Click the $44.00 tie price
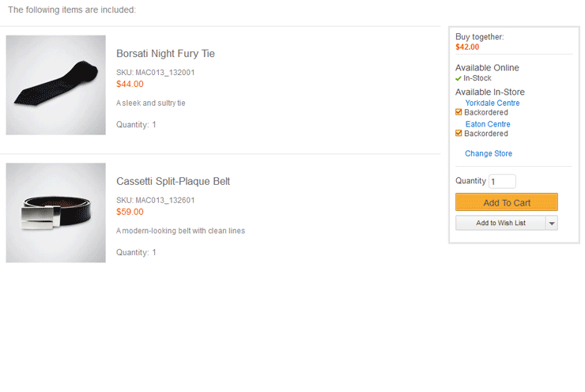The width and height of the screenshot is (585, 392). [130, 84]
